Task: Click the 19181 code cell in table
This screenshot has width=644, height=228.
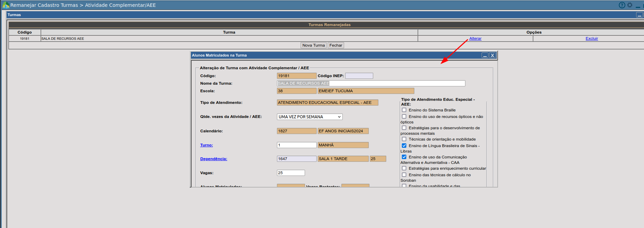Action: click(25, 38)
